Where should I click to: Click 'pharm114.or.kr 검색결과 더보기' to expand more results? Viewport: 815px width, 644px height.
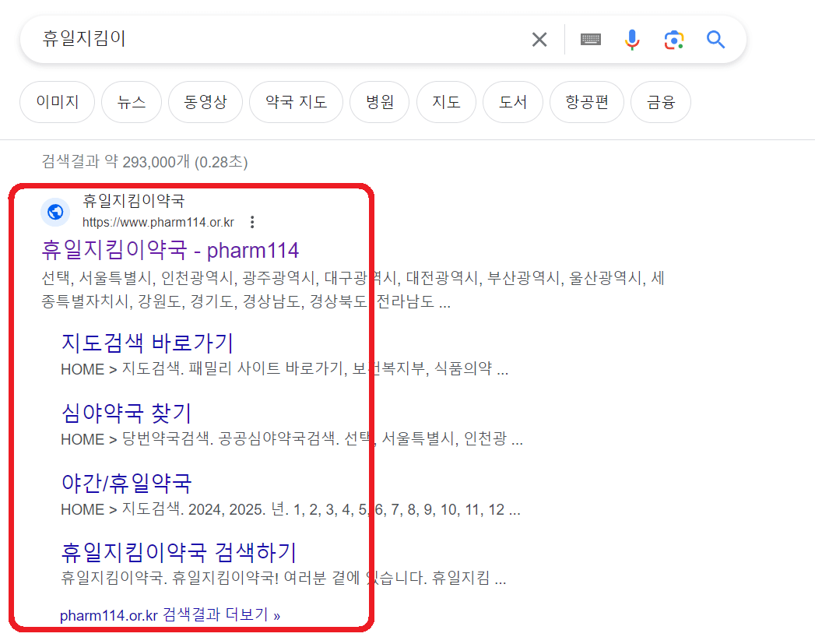[171, 614]
